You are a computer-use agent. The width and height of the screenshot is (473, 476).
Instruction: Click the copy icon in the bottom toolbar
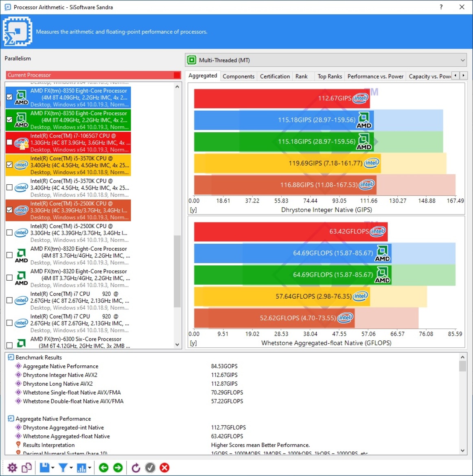point(27,467)
